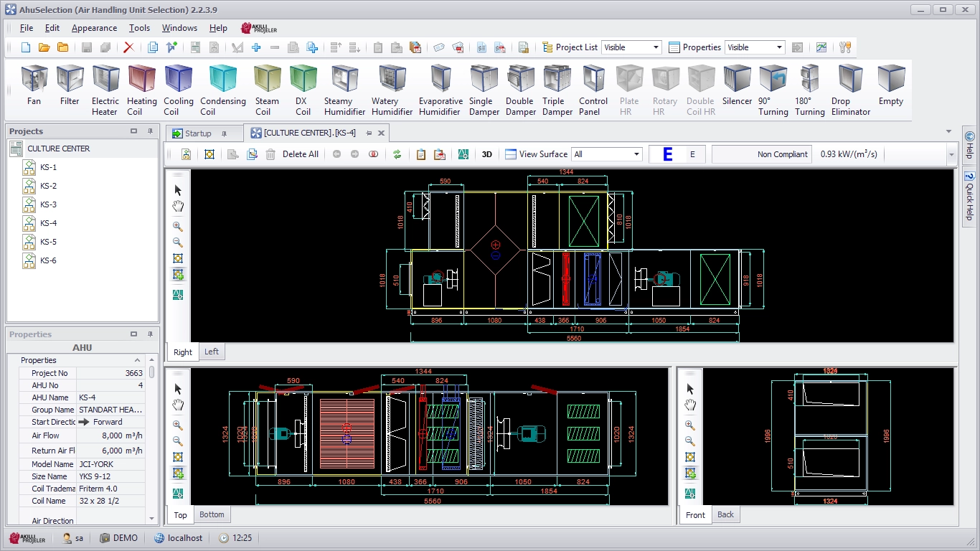Viewport: 980px width, 551px height.
Task: Insert a Cooling Coil component
Action: [x=178, y=90]
